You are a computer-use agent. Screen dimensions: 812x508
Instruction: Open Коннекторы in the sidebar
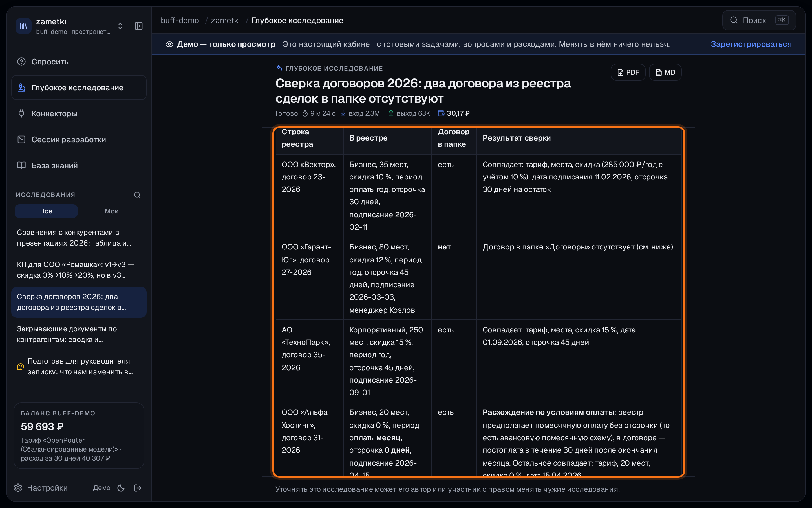coord(79,113)
